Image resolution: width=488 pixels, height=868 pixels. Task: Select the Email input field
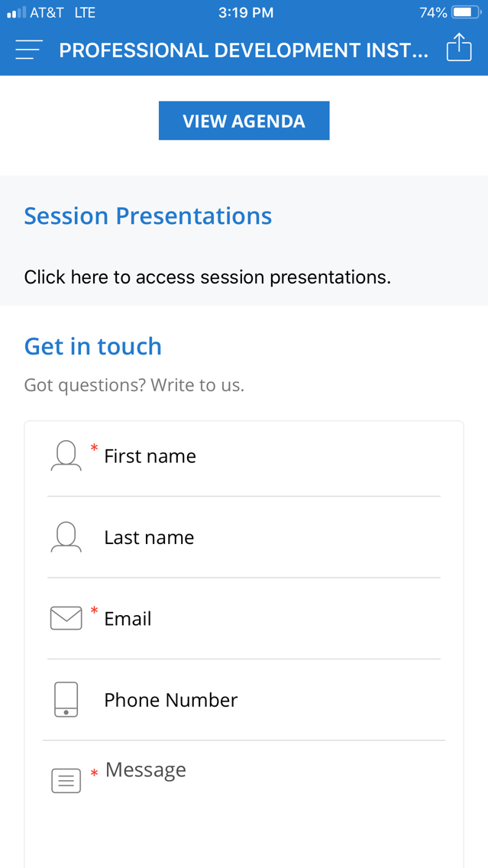244,618
